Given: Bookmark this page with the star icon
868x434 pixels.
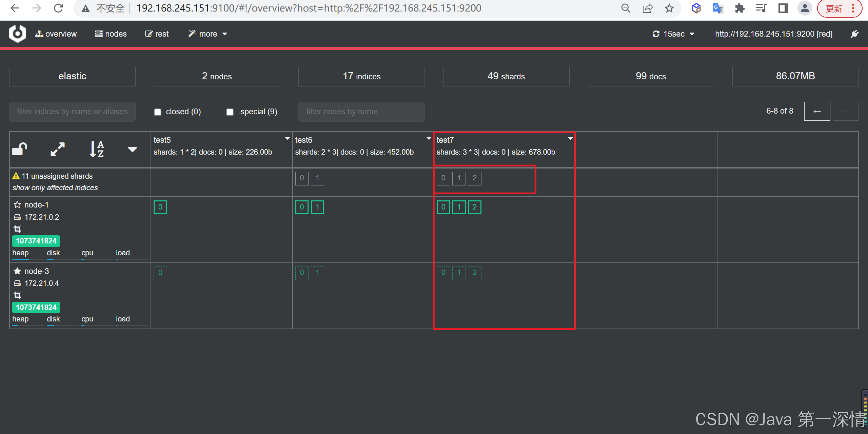Looking at the screenshot, I should (669, 8).
